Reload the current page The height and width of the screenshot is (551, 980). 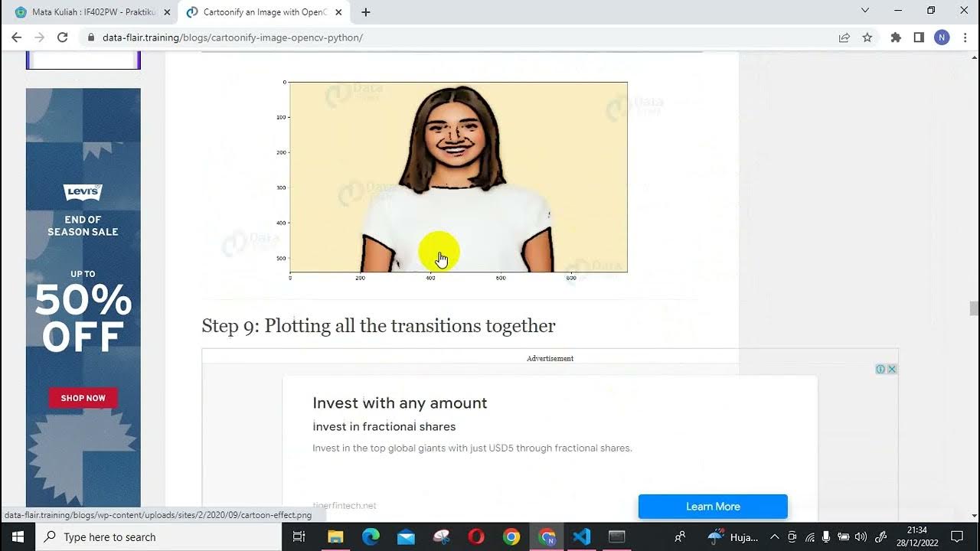(x=63, y=37)
